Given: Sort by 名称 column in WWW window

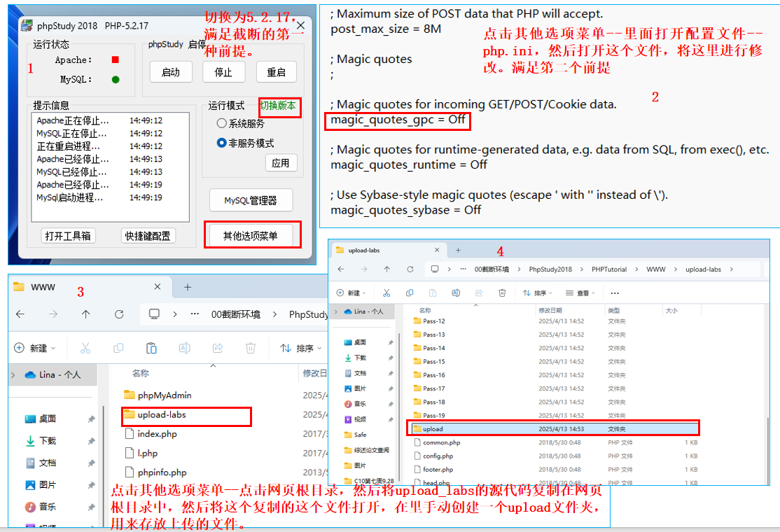Looking at the screenshot, I should pyautogui.click(x=141, y=373).
